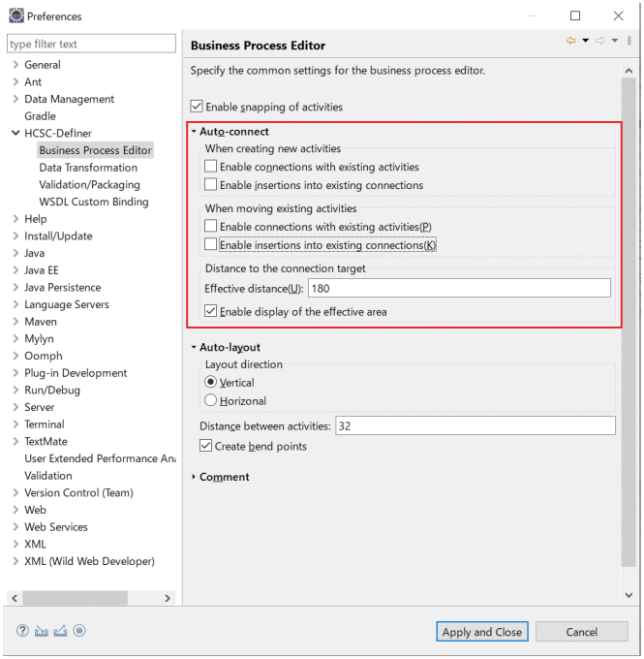This screenshot has height=659, width=644.
Task: Toggle Create bend points checkbox
Action: 205,446
